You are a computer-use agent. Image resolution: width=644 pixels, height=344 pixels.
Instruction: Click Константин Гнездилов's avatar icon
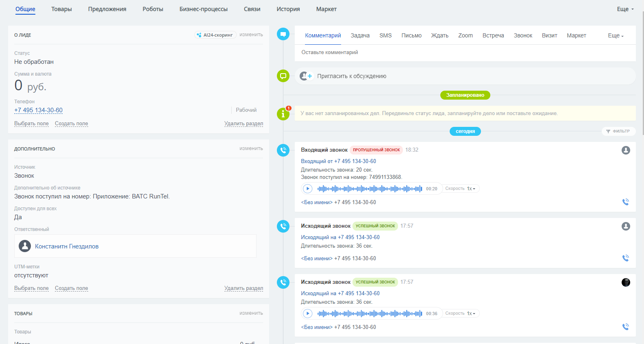point(25,246)
